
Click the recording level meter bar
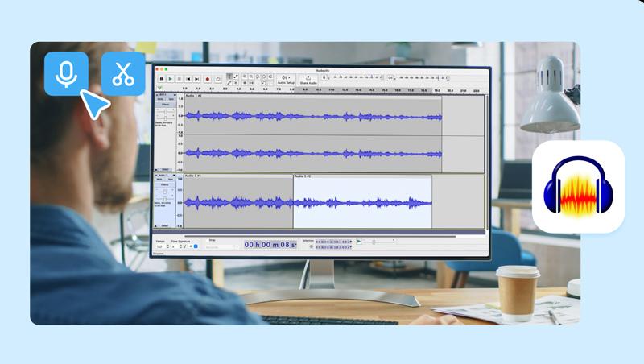pyautogui.click(x=358, y=77)
